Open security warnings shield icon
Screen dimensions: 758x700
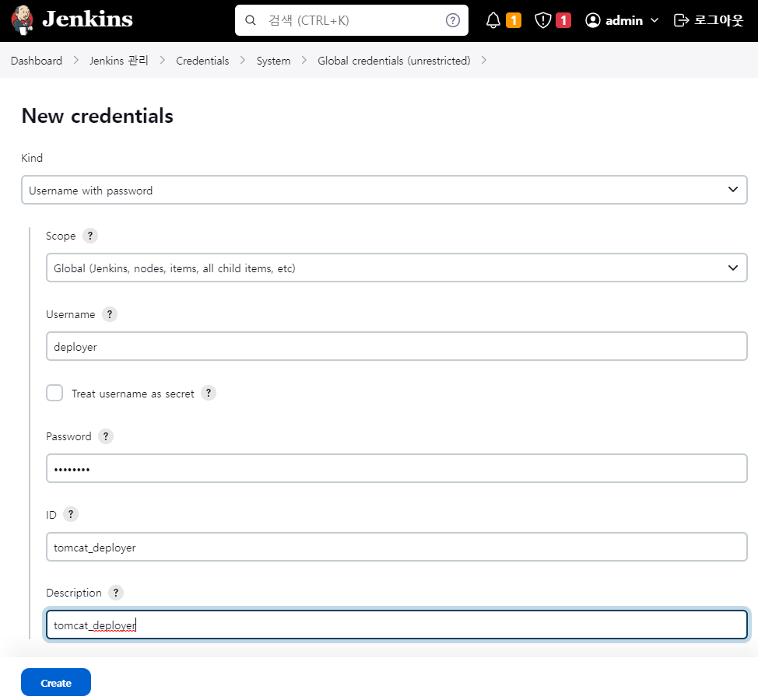pyautogui.click(x=543, y=20)
